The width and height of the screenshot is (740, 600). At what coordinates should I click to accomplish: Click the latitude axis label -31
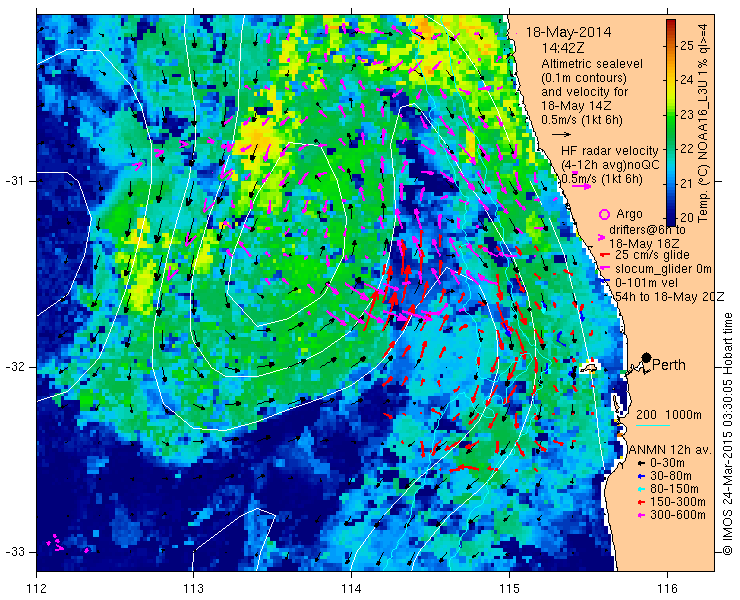pyautogui.click(x=14, y=181)
